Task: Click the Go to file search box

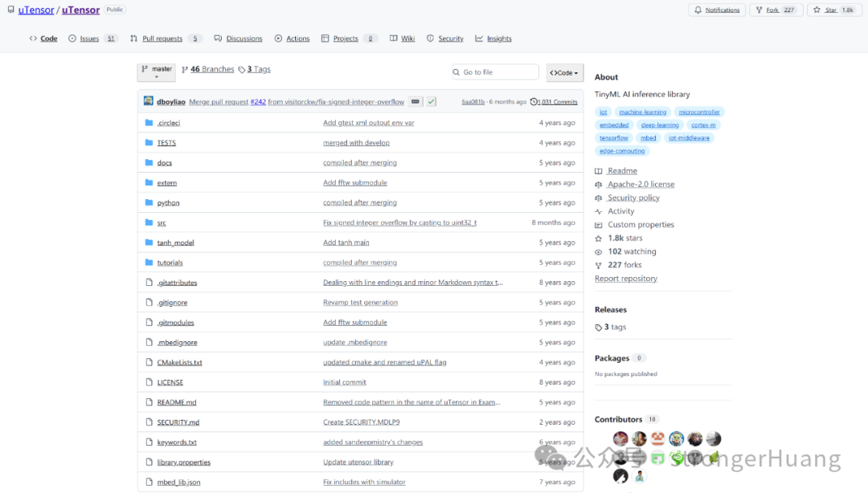Action: [x=494, y=71]
